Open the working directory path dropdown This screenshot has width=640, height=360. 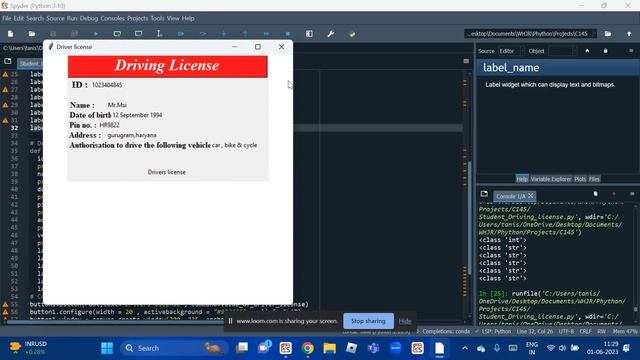(x=531, y=34)
